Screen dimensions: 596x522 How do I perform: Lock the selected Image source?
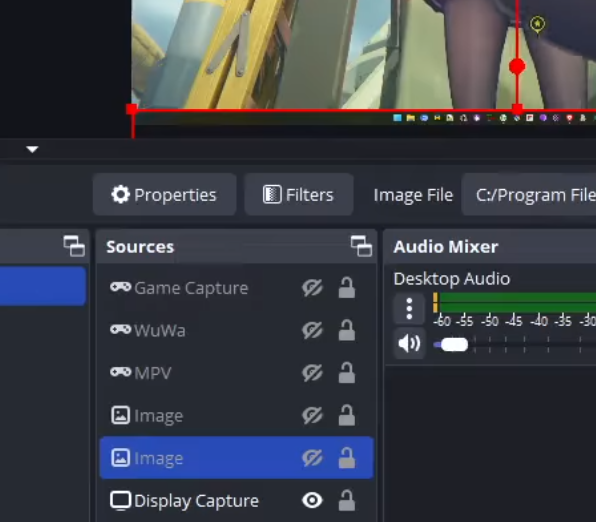[347, 458]
